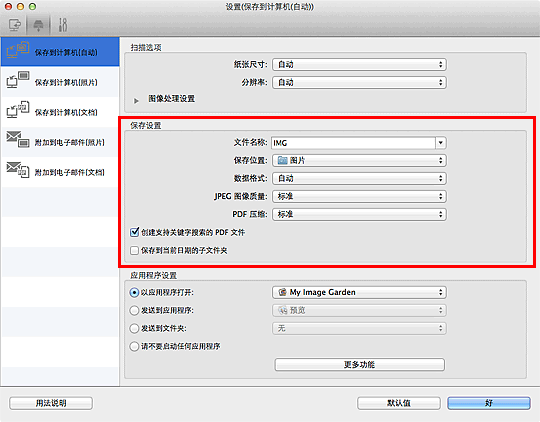Click the 好 button
The height and width of the screenshot is (422, 540).
(489, 403)
